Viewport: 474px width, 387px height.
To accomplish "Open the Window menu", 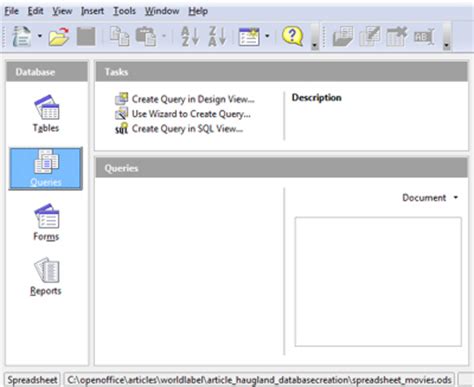I will (x=162, y=11).
